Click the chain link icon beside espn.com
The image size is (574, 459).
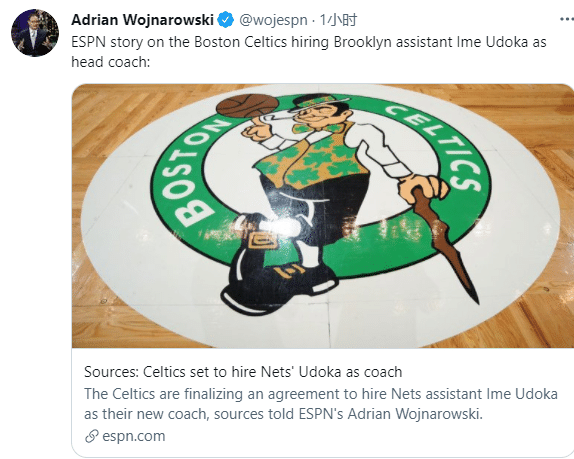pos(92,436)
